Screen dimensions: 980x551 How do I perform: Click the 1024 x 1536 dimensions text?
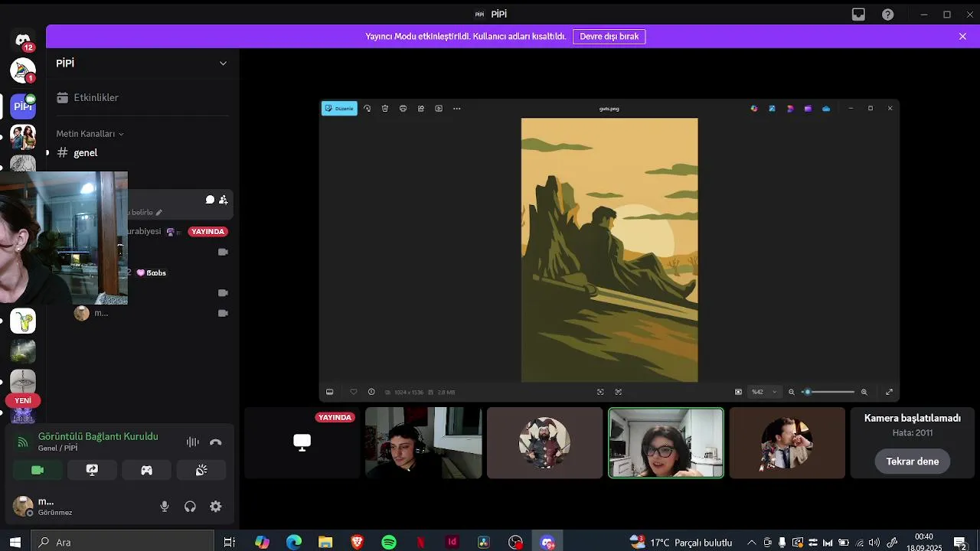pos(409,393)
